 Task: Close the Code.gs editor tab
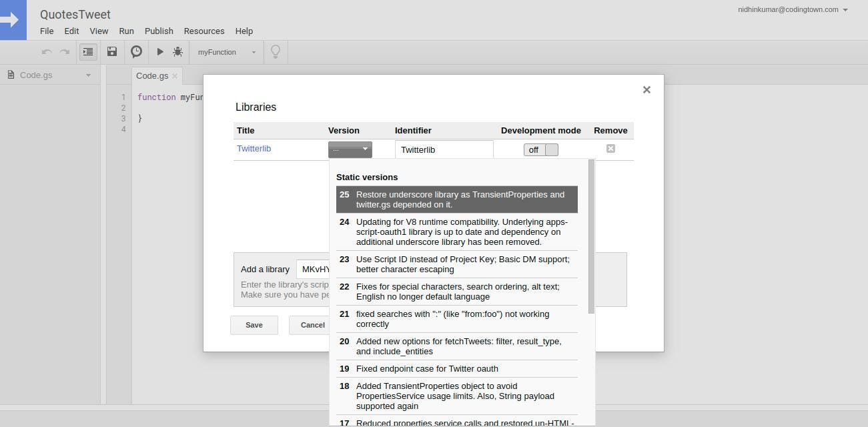coord(175,76)
